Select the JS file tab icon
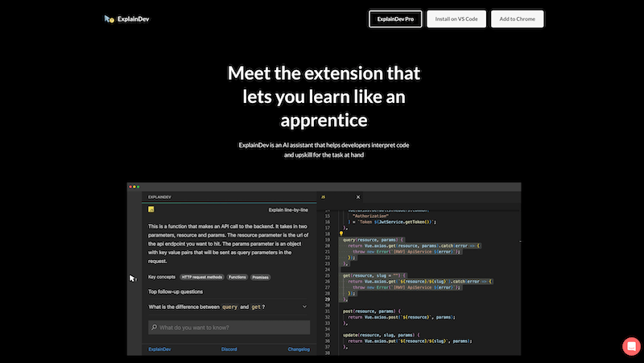Viewport: 644px width, 363px height. tap(323, 196)
